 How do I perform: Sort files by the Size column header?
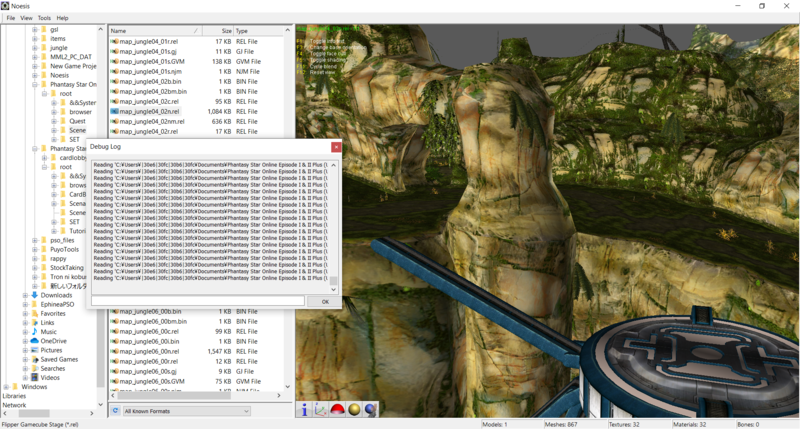point(218,31)
